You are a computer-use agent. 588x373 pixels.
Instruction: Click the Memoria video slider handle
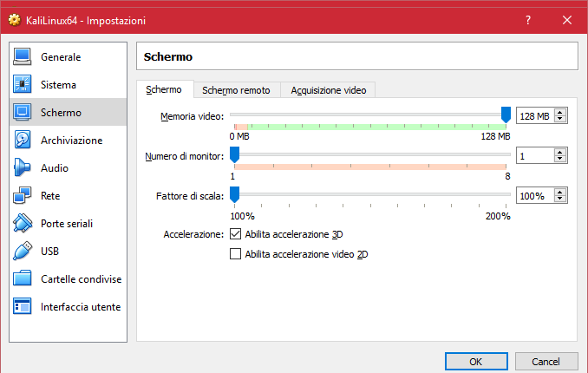(x=506, y=115)
